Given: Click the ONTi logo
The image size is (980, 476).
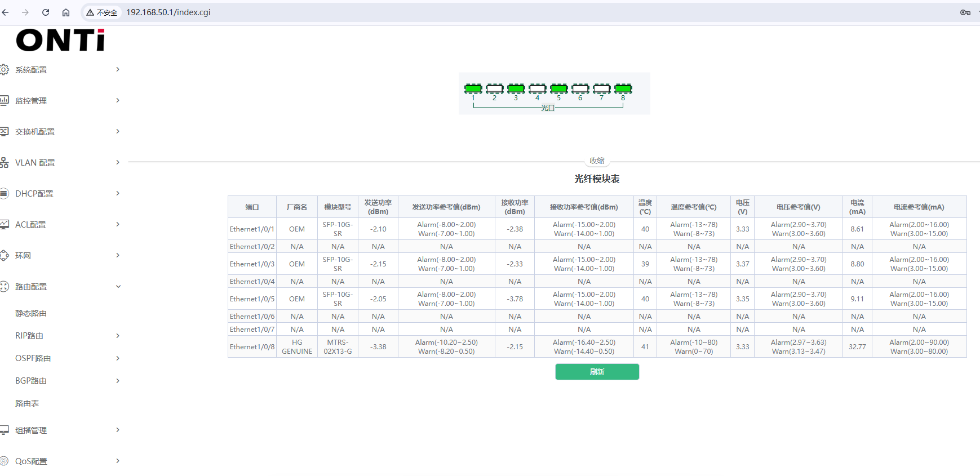Looking at the screenshot, I should pyautogui.click(x=60, y=41).
